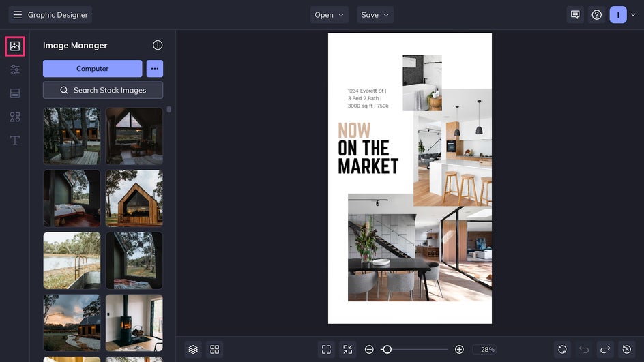Zoom in with the plus icon
The image size is (644, 362).
point(459,349)
